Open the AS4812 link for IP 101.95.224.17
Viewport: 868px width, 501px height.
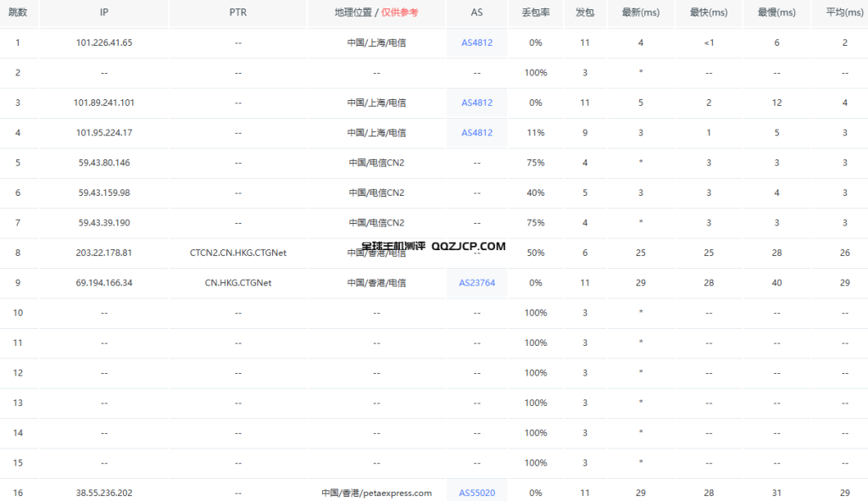click(476, 132)
